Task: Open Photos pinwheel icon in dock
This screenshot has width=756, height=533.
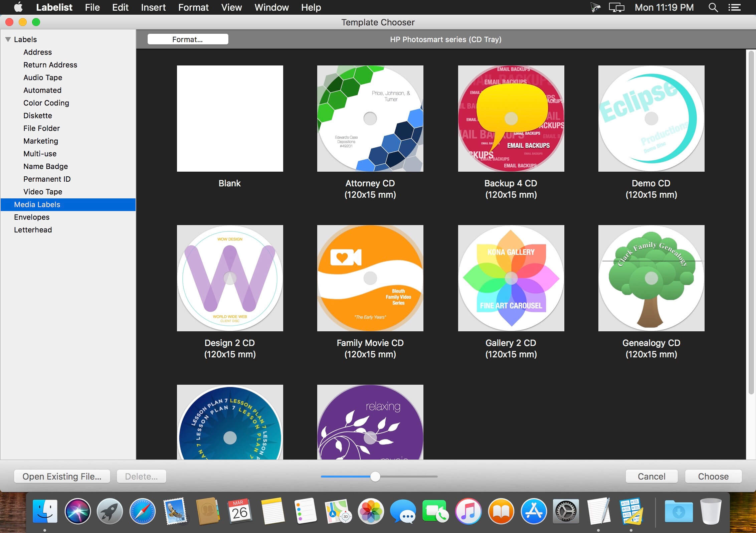Action: [371, 511]
